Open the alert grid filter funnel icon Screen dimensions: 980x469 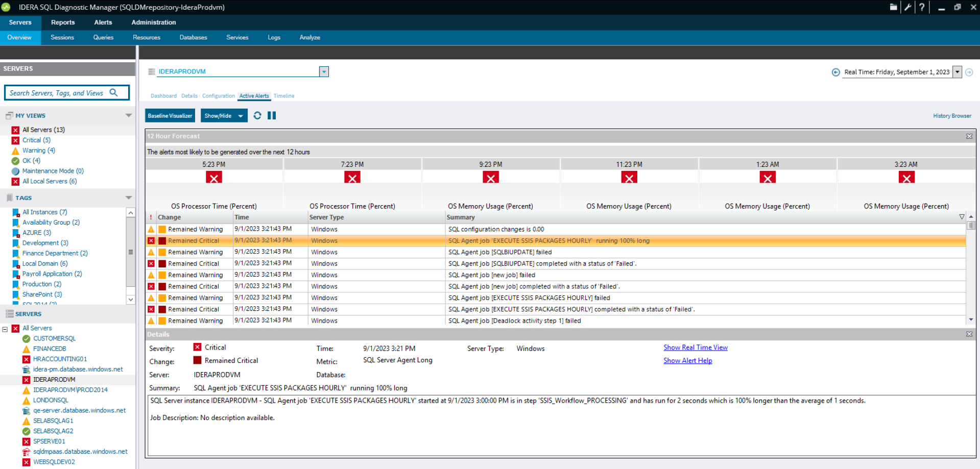point(962,217)
